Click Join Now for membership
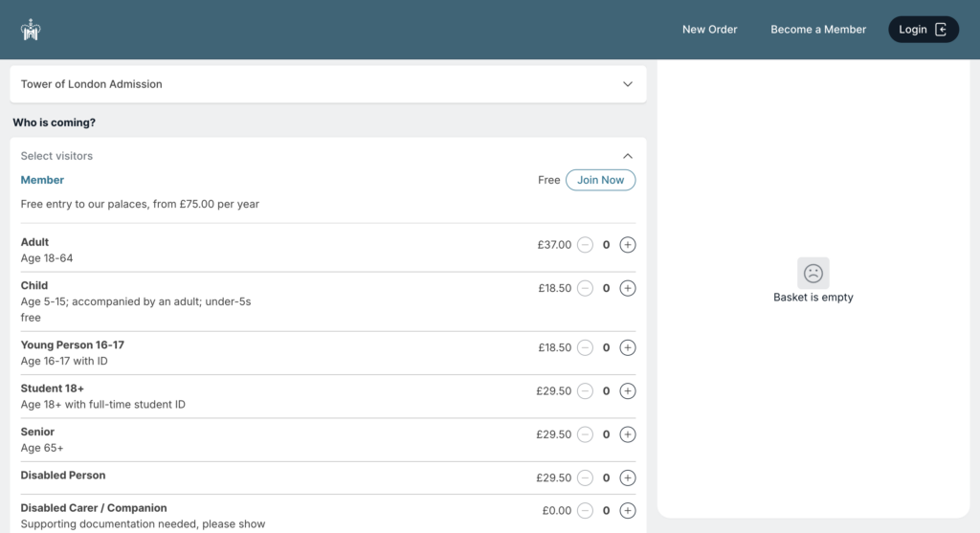This screenshot has height=533, width=980. click(600, 180)
